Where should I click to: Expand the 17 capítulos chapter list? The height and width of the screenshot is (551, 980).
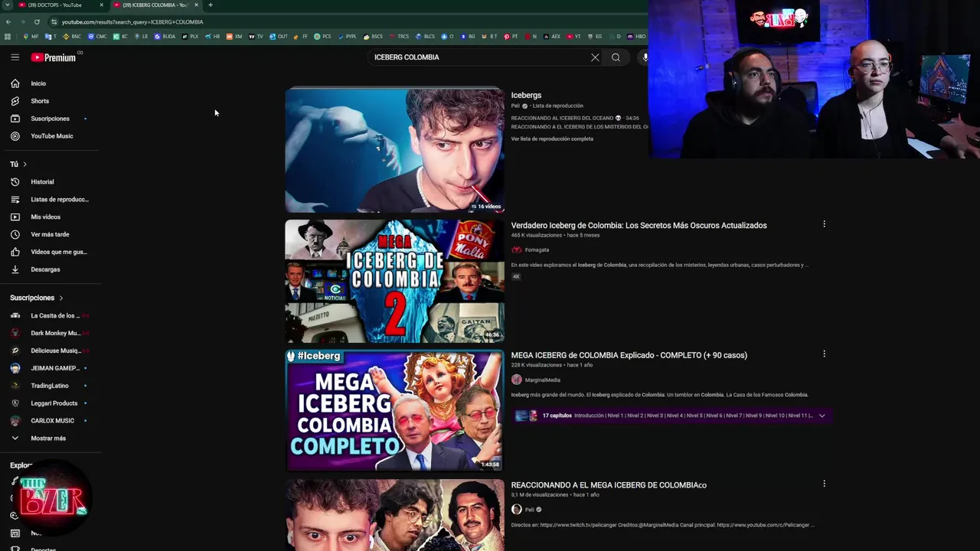point(822,416)
